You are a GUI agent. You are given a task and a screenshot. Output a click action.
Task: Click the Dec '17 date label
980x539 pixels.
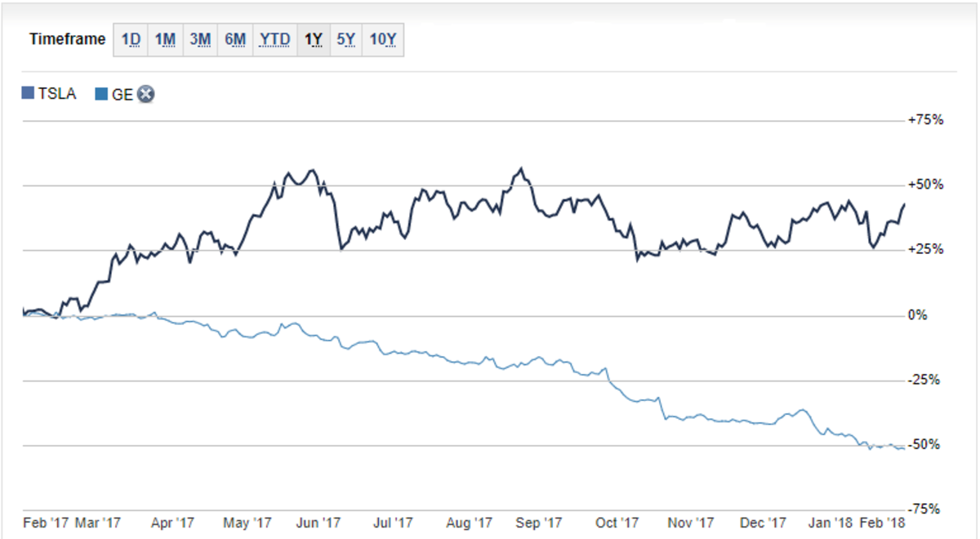tap(764, 522)
